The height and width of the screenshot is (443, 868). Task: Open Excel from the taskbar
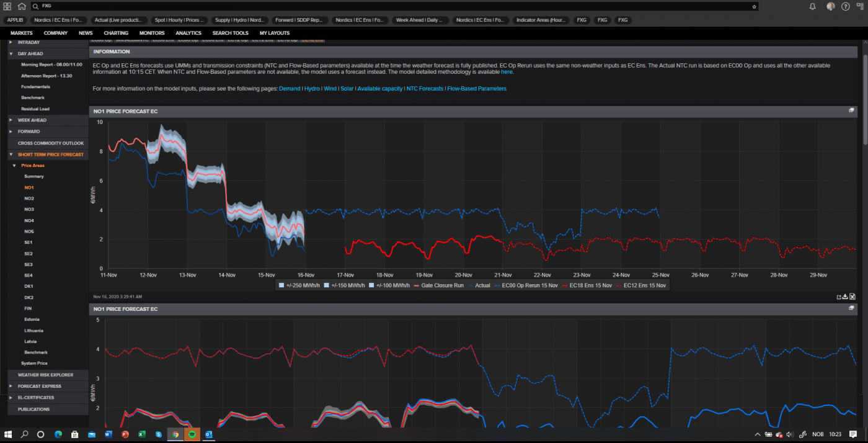click(x=142, y=434)
